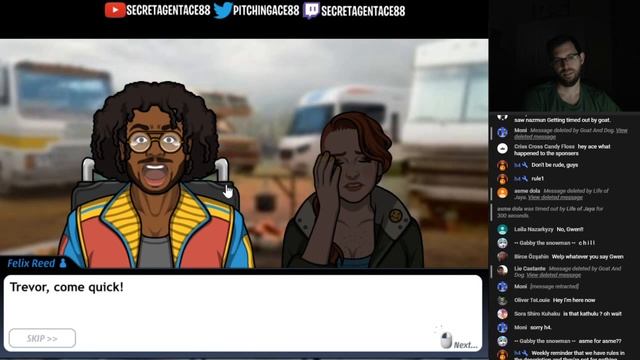Click the SKIP >> button
640x360 pixels.
tap(42, 338)
